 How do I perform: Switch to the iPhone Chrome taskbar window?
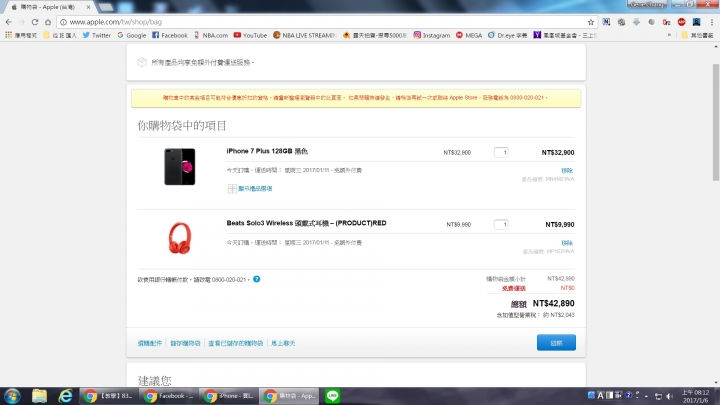229,396
